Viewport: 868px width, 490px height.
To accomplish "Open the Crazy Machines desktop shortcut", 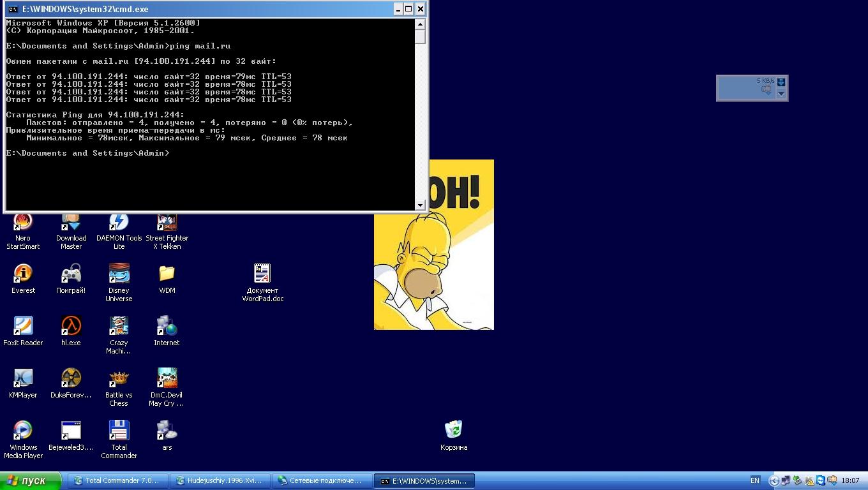I will coord(119,335).
